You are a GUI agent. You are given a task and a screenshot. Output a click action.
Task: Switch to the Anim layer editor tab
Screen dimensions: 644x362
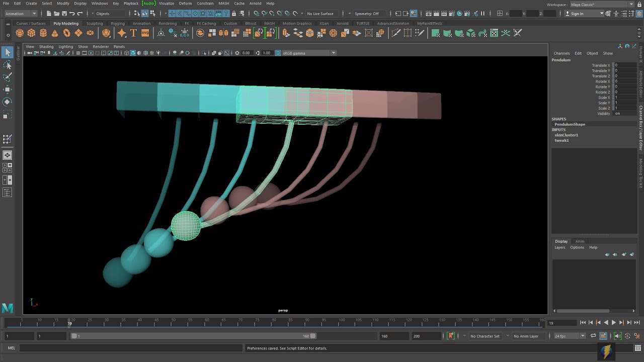580,241
